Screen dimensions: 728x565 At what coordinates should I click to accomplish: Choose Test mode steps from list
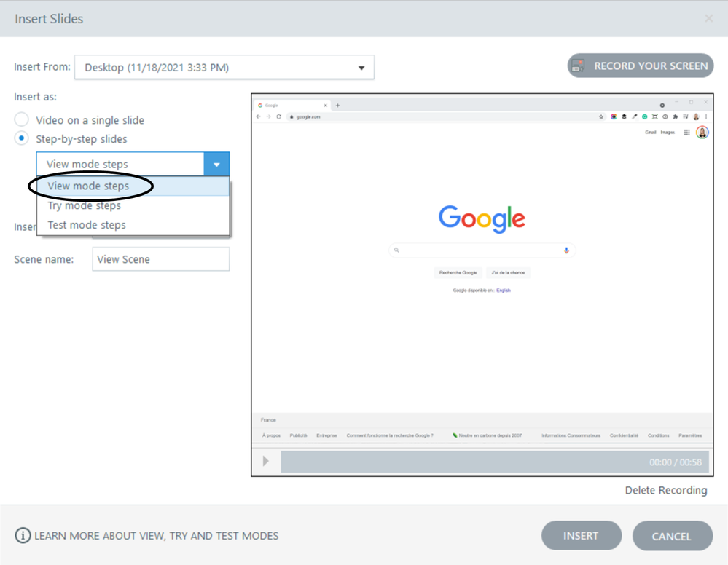click(133, 225)
